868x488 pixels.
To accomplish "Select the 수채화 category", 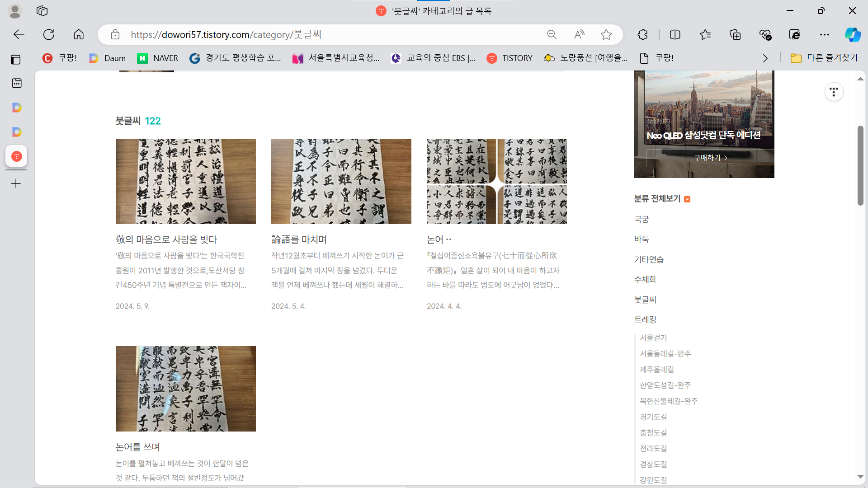I will pyautogui.click(x=645, y=279).
